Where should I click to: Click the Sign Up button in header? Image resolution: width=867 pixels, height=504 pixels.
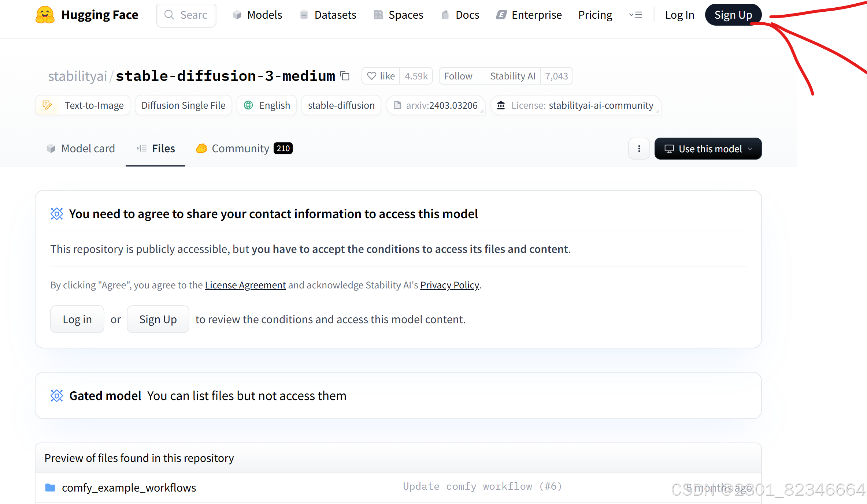(x=733, y=15)
